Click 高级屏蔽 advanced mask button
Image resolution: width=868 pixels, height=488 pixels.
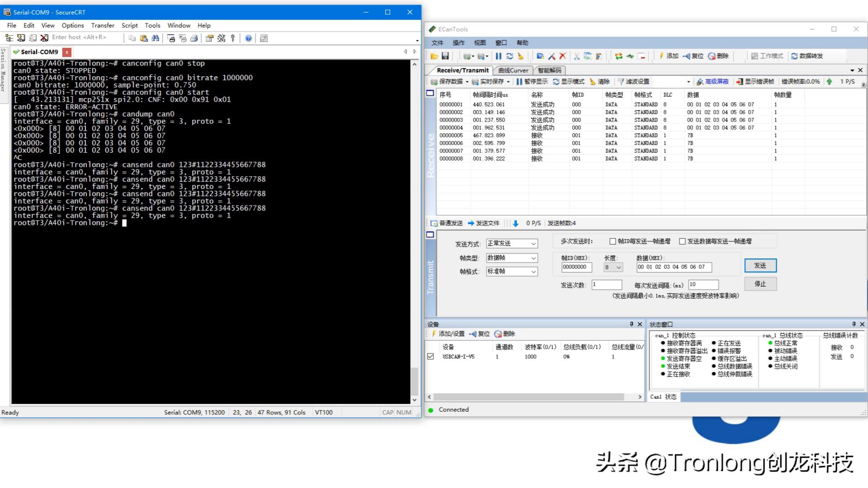[712, 81]
